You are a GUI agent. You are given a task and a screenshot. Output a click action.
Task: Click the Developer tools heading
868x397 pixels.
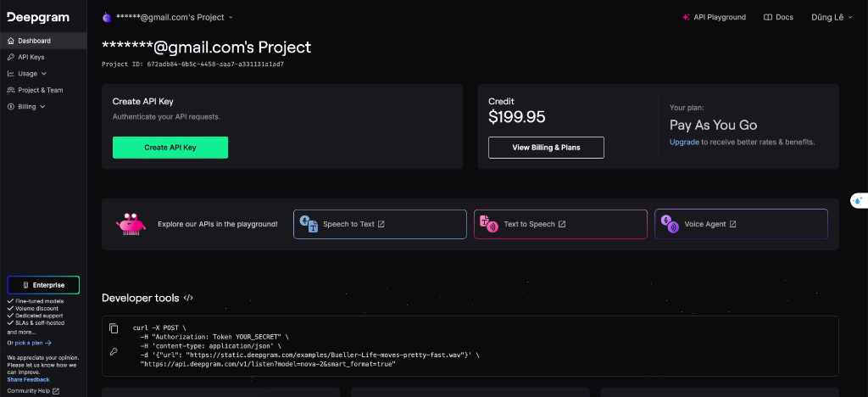point(141,298)
